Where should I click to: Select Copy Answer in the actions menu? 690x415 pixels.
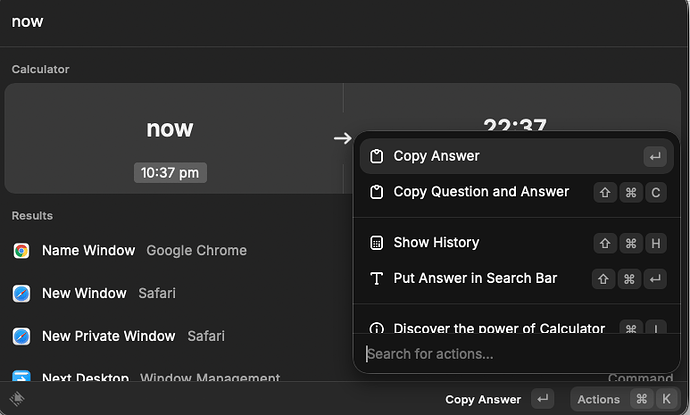(x=517, y=156)
